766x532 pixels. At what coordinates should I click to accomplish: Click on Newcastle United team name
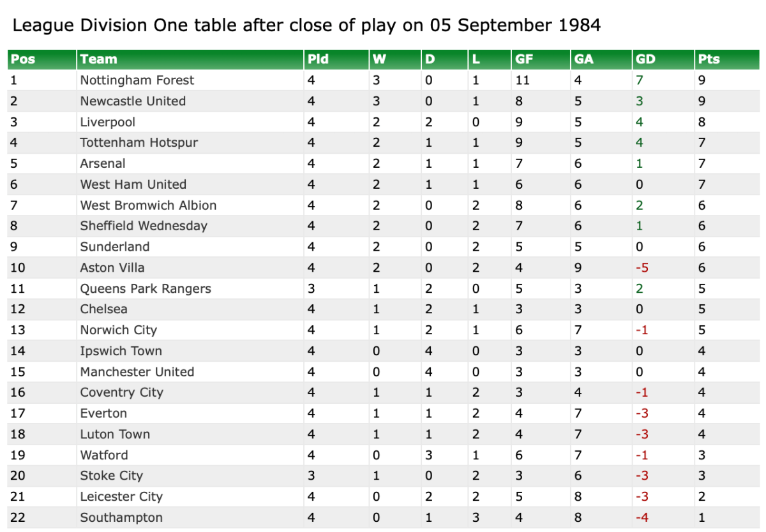click(x=133, y=101)
